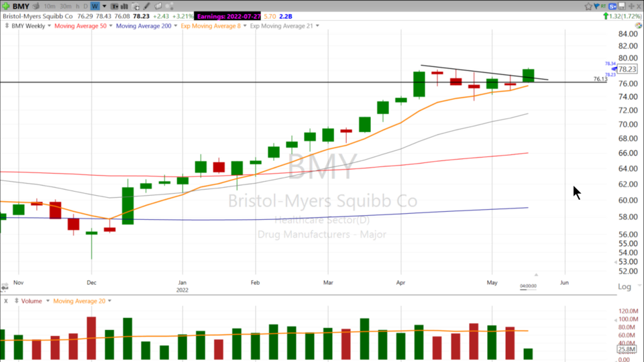Click the BMY ticker symbol box
The height and width of the screenshot is (362, 644).
coord(21,6)
